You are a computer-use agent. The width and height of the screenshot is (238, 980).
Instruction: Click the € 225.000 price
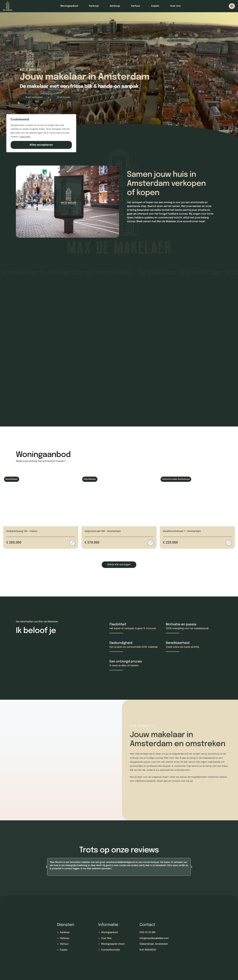[170, 543]
